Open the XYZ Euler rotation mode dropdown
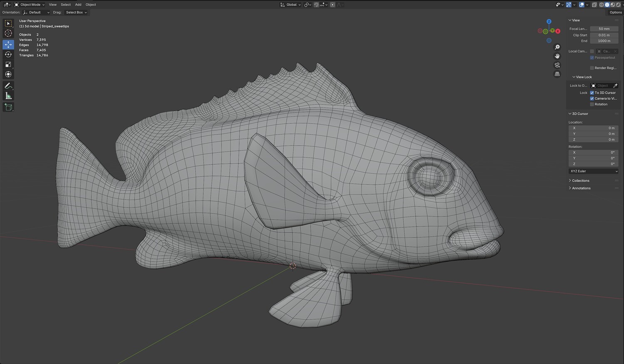Viewport: 624px width, 364px height. [593, 171]
